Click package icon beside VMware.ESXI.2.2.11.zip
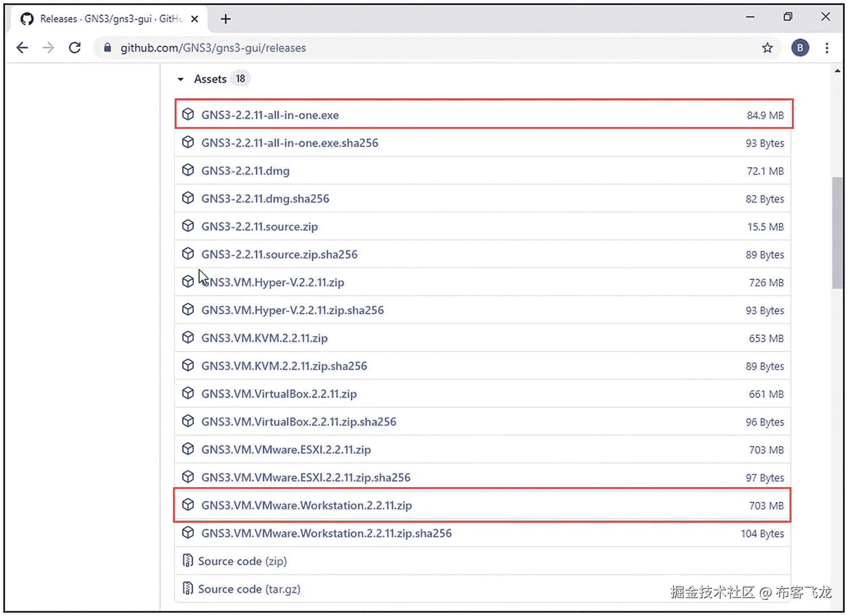Screen dimensions: 848x616 [x=188, y=449]
